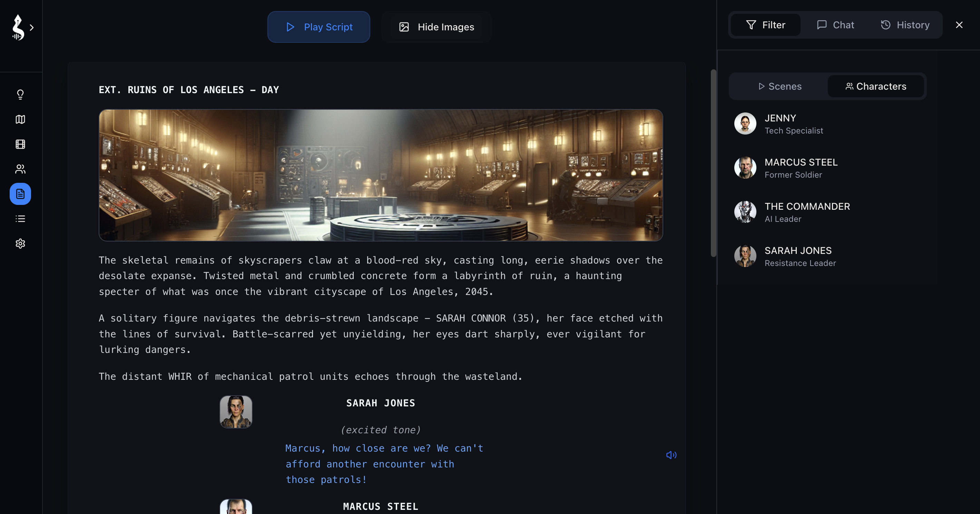The image size is (980, 514).
Task: Select the highlighted script document icon
Action: pyautogui.click(x=20, y=194)
